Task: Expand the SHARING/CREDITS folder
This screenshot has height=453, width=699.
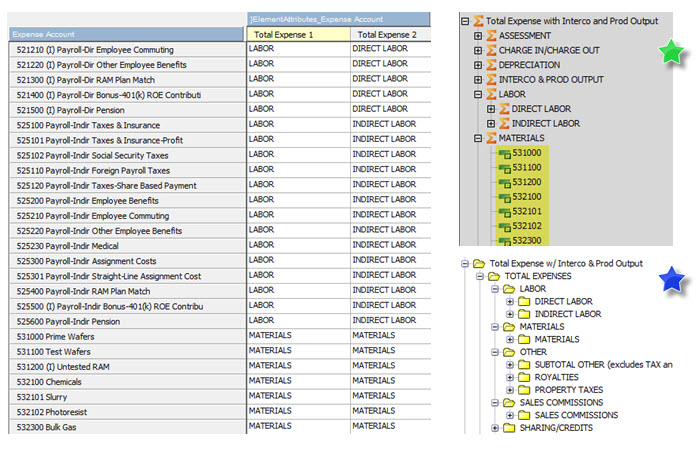Action: (495, 428)
